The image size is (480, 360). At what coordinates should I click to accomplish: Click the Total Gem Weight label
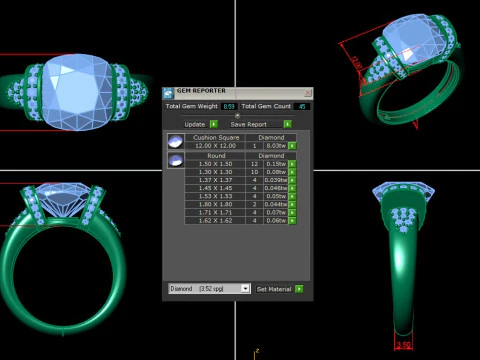click(192, 106)
